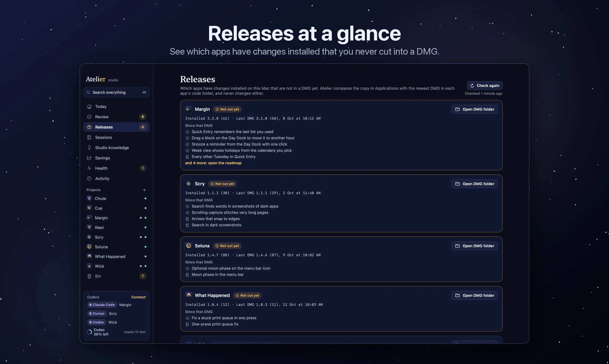Click the Codex usage ring indicator
609x364 pixels.
click(x=89, y=332)
